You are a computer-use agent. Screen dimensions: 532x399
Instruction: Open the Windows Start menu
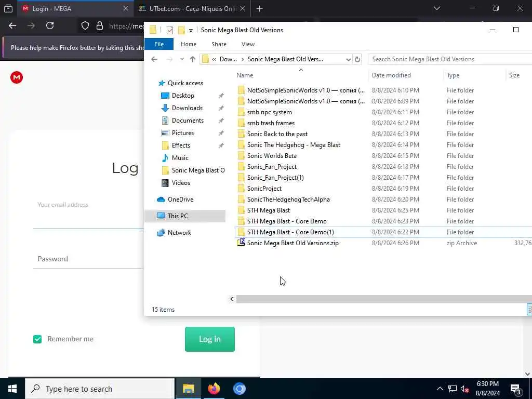coord(12,389)
